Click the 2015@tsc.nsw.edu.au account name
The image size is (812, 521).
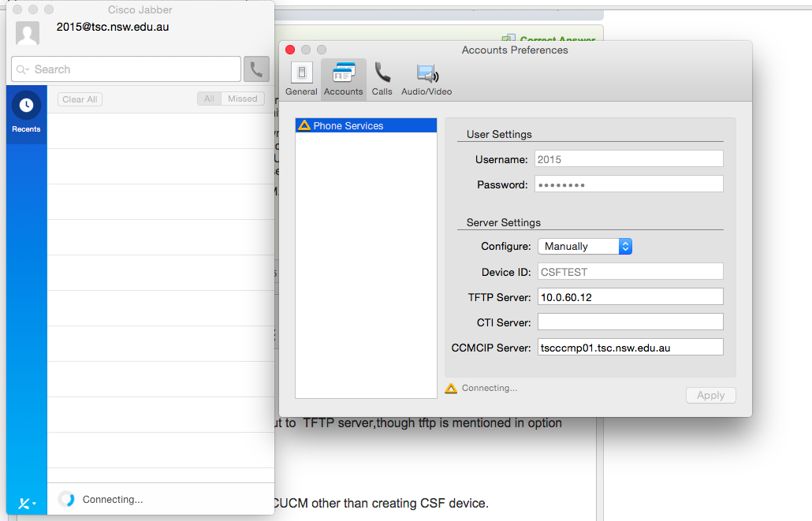(x=113, y=27)
